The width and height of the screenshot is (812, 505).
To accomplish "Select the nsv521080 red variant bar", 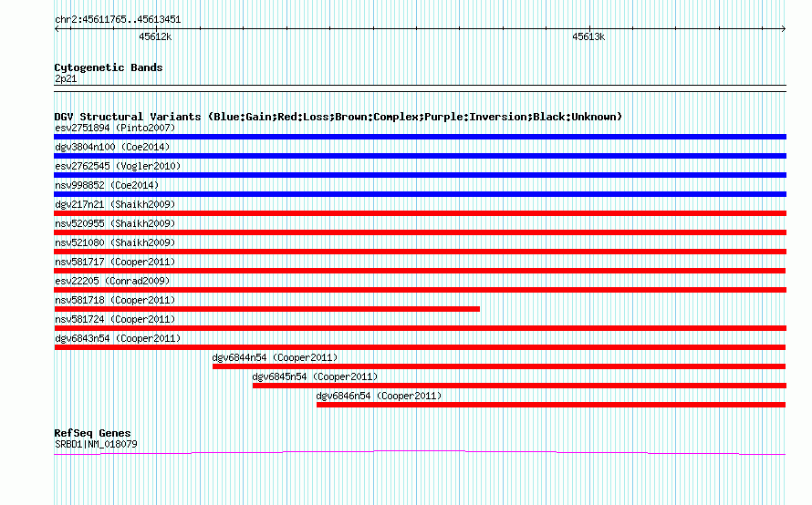I will [420, 252].
